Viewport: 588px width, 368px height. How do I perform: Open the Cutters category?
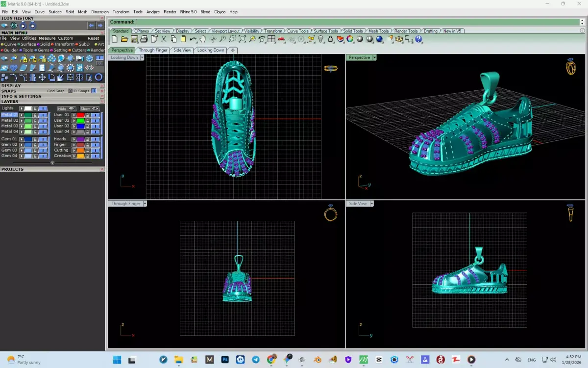tap(78, 50)
